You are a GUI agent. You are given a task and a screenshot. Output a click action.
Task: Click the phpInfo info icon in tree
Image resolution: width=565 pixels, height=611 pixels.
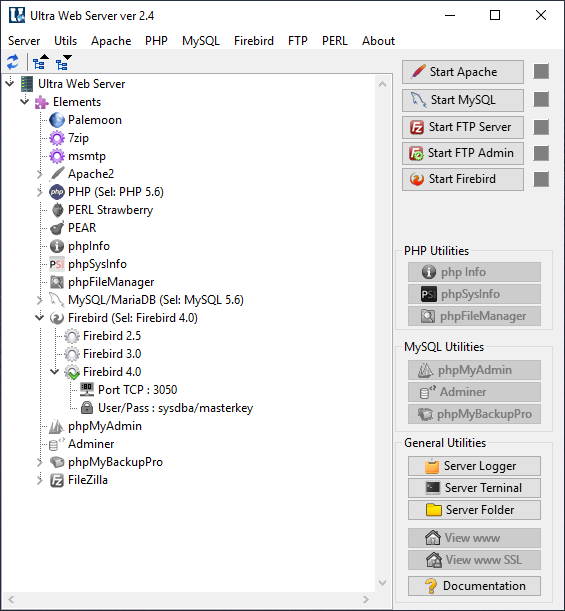pyautogui.click(x=57, y=246)
